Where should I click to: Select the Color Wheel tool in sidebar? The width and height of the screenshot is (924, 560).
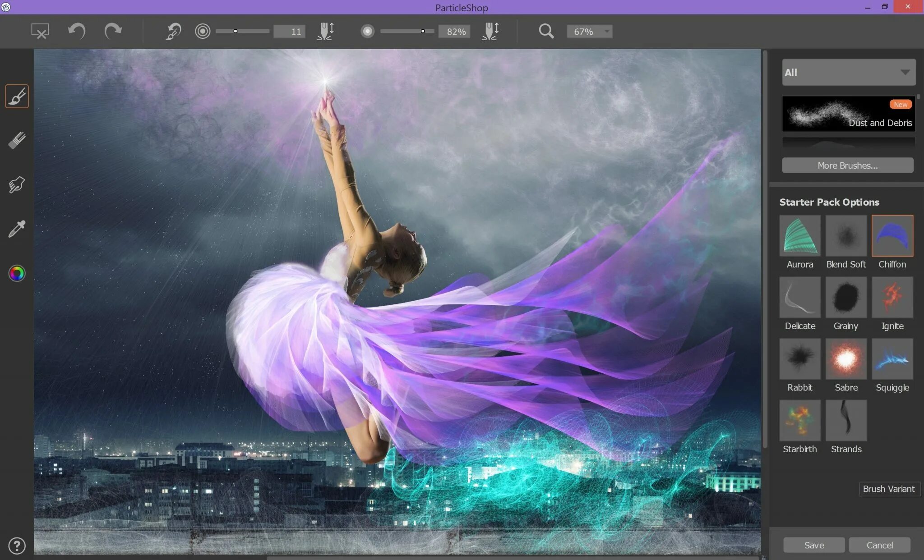pyautogui.click(x=17, y=272)
